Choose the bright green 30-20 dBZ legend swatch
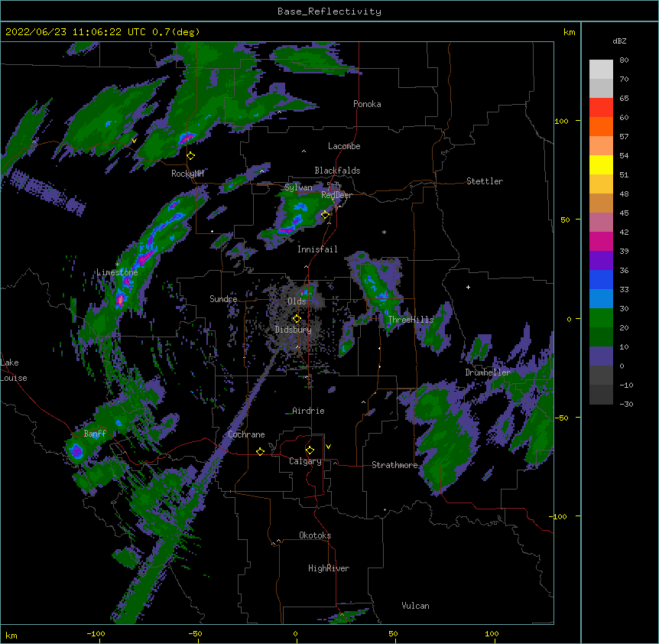 601,318
